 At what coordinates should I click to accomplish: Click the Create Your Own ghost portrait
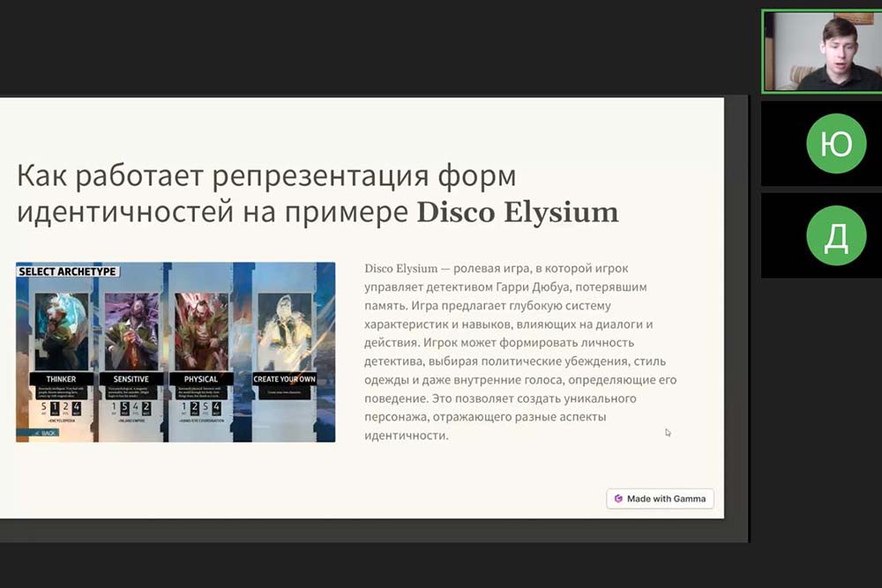click(x=284, y=331)
